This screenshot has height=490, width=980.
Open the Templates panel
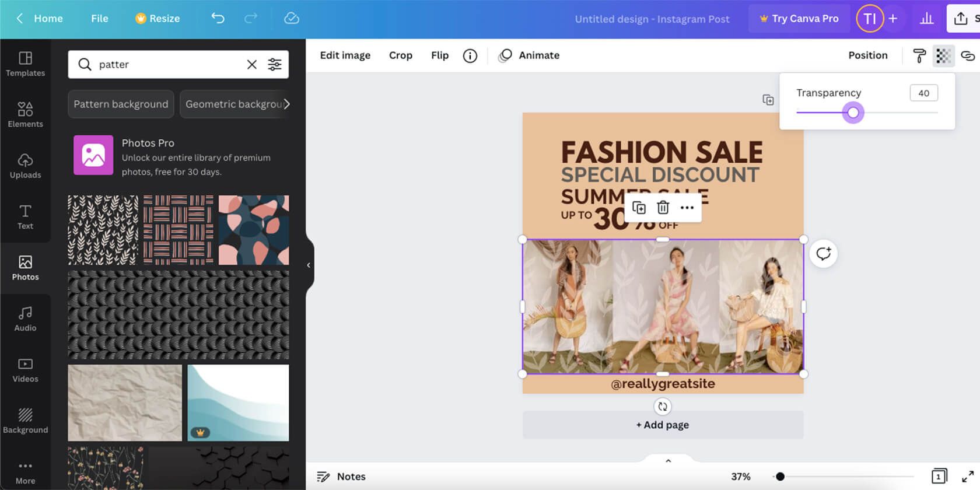coord(25,64)
